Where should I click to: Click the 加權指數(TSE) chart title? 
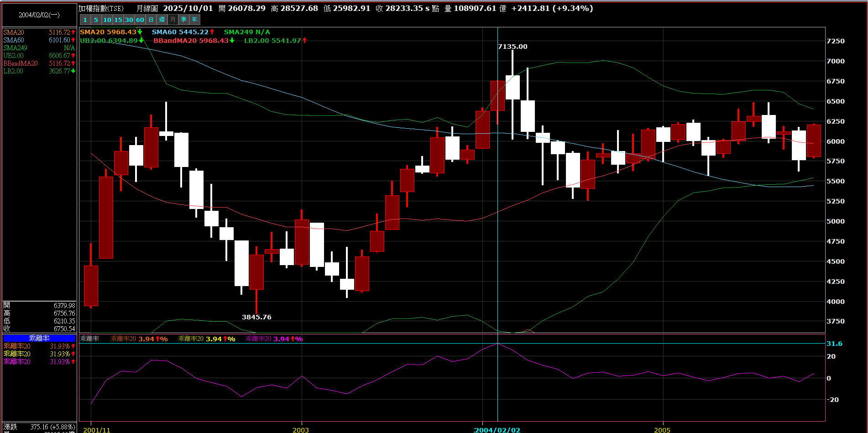point(101,8)
